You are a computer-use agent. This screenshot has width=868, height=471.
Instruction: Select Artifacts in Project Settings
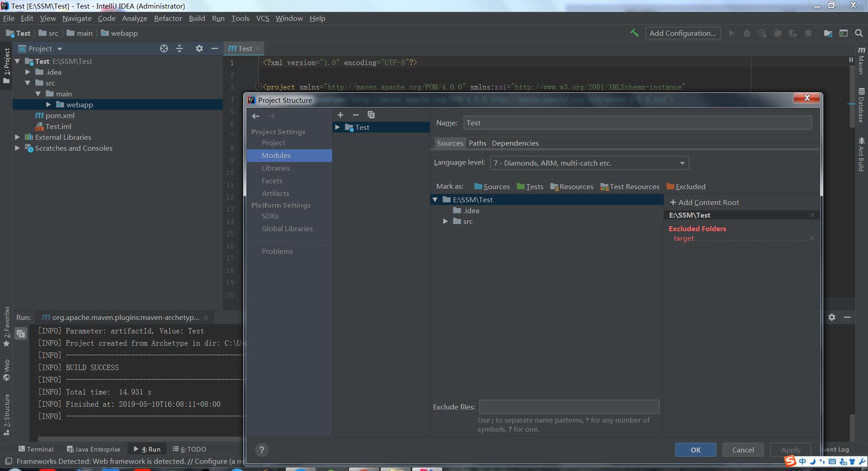tap(275, 193)
